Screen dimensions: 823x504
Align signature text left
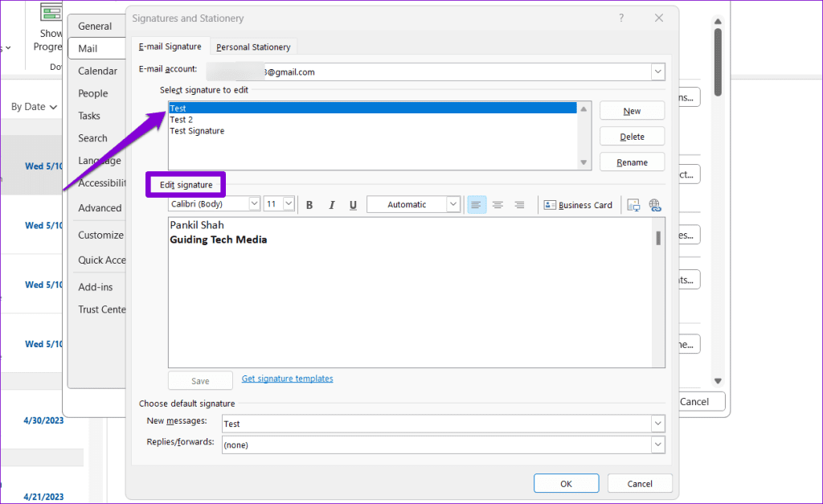coord(476,205)
